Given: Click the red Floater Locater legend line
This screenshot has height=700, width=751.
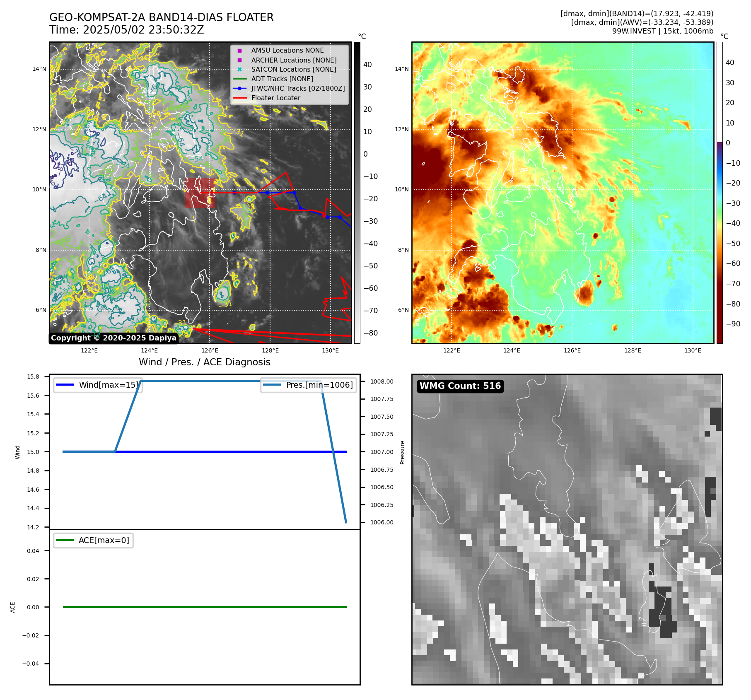Looking at the screenshot, I should 239,98.
